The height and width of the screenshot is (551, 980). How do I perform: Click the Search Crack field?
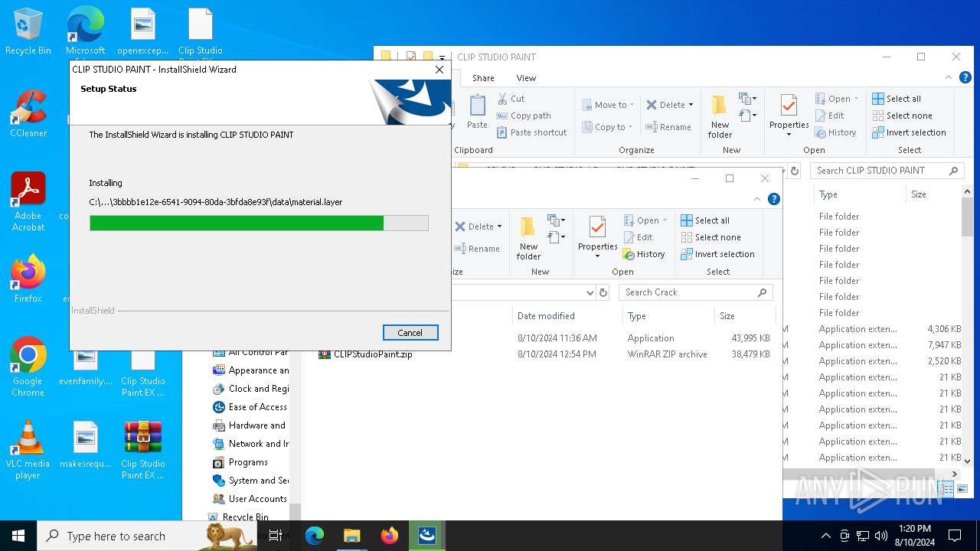pos(696,292)
